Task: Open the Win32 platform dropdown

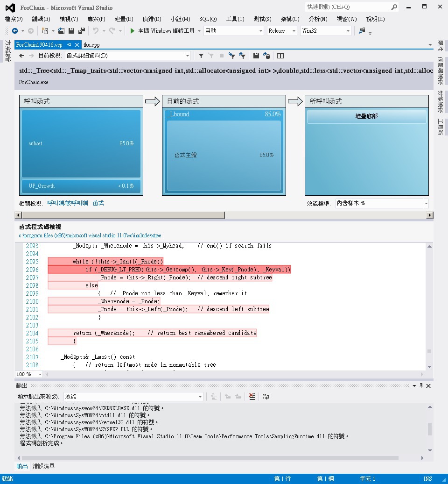Action: point(325,31)
